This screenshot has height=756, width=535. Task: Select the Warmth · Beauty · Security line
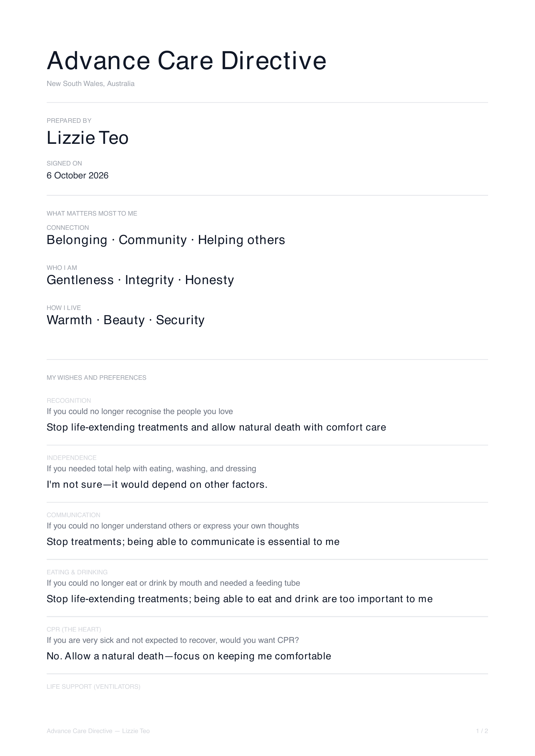pos(126,320)
